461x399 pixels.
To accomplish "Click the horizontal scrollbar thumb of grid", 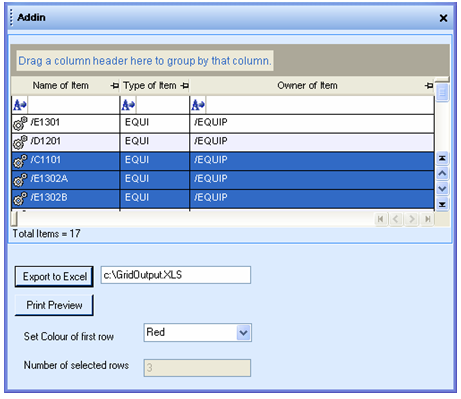I will click(x=14, y=219).
